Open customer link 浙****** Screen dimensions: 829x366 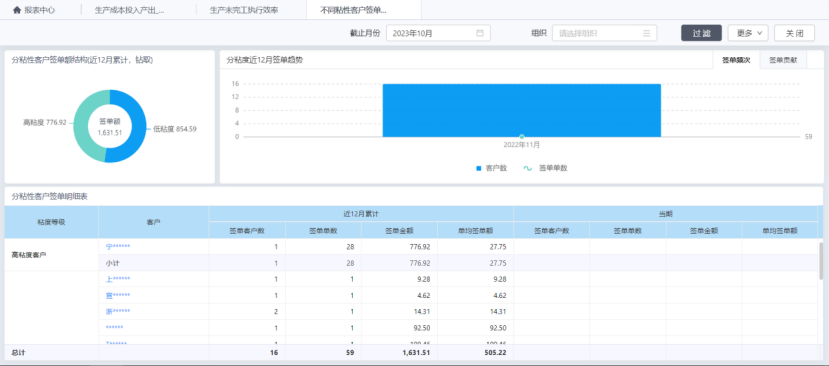coord(118,312)
